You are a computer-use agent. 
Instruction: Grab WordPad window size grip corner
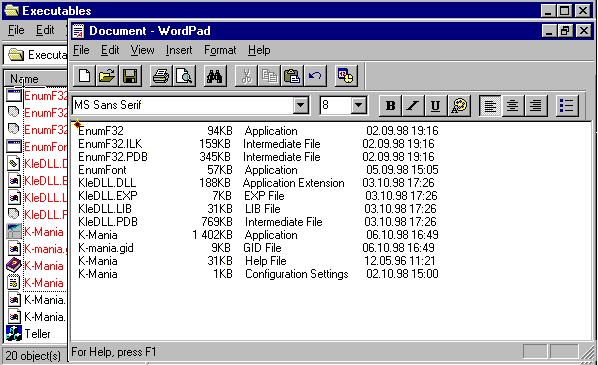[x=587, y=352]
